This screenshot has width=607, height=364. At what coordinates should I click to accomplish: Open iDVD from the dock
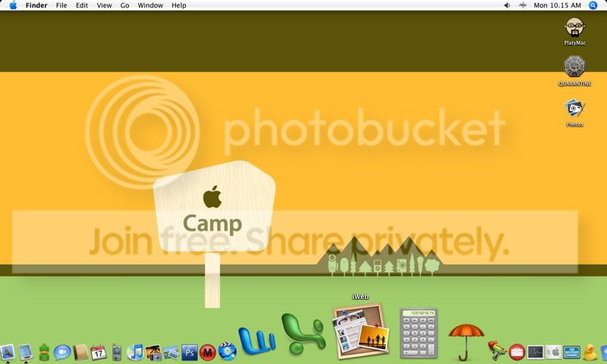227,351
